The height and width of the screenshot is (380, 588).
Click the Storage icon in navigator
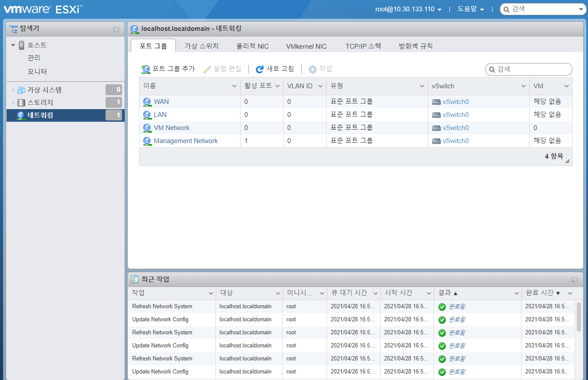point(21,103)
